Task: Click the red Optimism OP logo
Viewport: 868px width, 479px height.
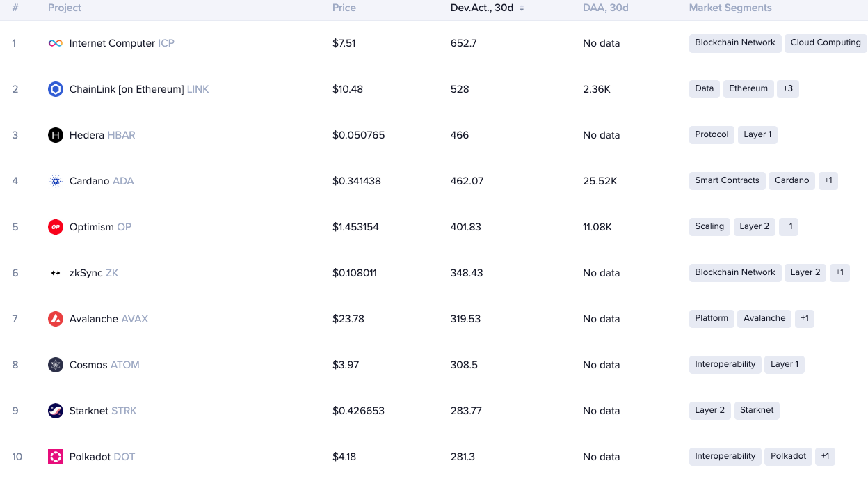Action: coord(56,227)
